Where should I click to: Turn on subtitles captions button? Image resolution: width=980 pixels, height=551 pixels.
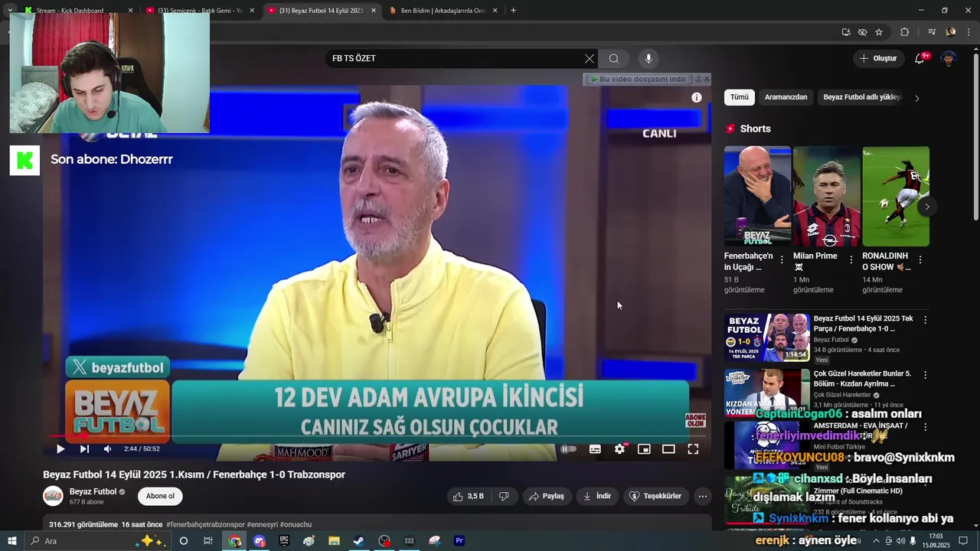click(595, 449)
